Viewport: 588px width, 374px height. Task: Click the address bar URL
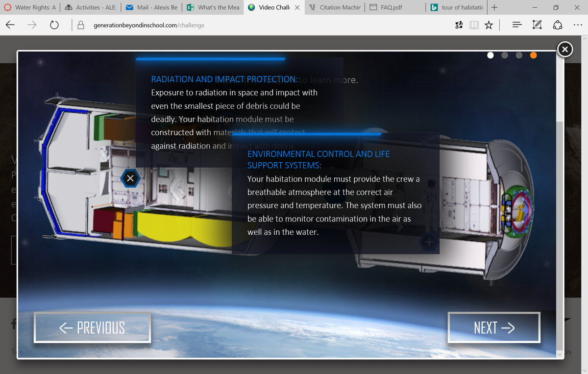tap(149, 25)
